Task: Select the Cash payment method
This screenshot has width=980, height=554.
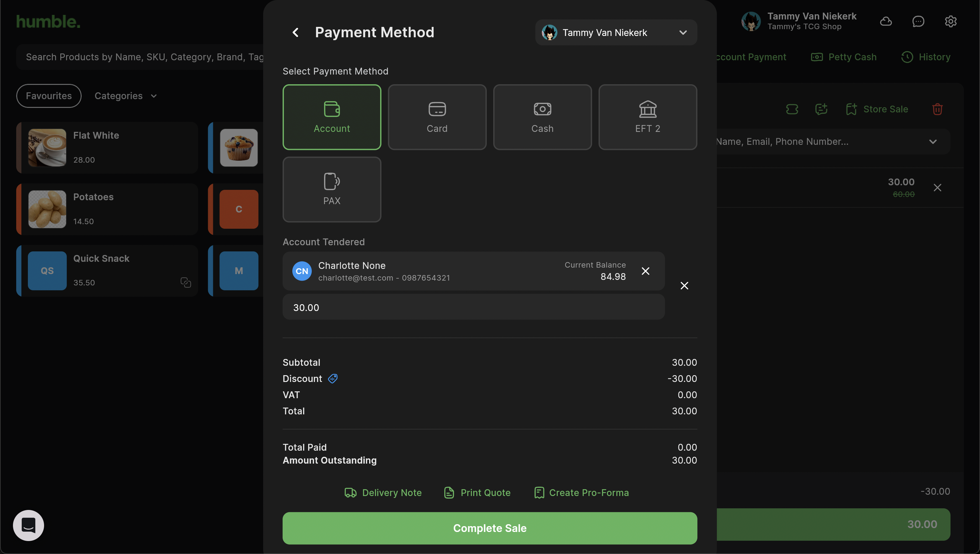Action: (x=542, y=117)
